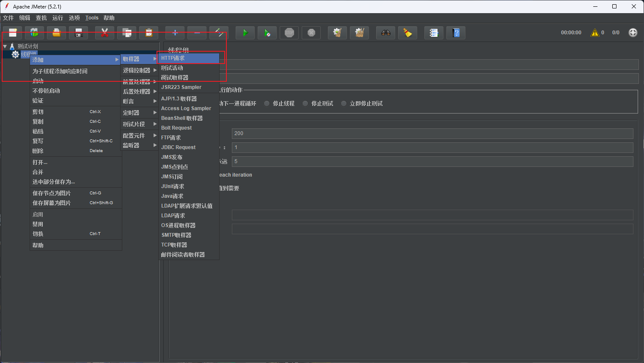Viewport: 644px width, 363px height.
Task: Click the warning triangle error counter icon
Action: [x=595, y=33]
